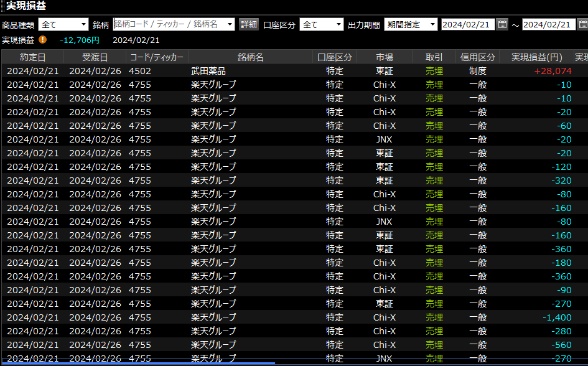
Task: Click the 制度 credit type cell
Action: (x=478, y=71)
